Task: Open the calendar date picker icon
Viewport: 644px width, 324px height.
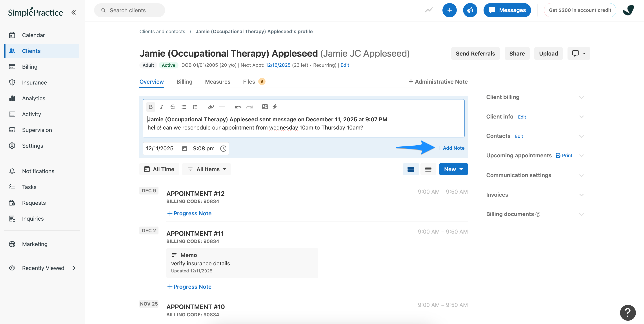Action: tap(184, 149)
